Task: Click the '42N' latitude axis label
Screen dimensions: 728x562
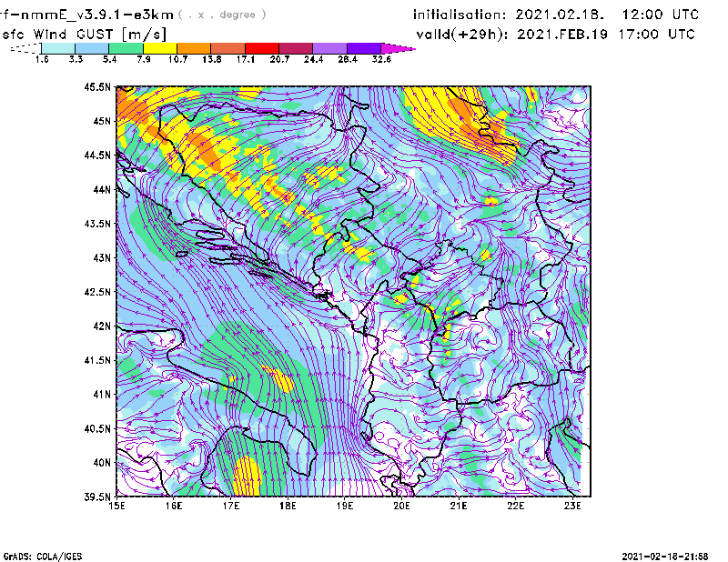Action: point(102,326)
